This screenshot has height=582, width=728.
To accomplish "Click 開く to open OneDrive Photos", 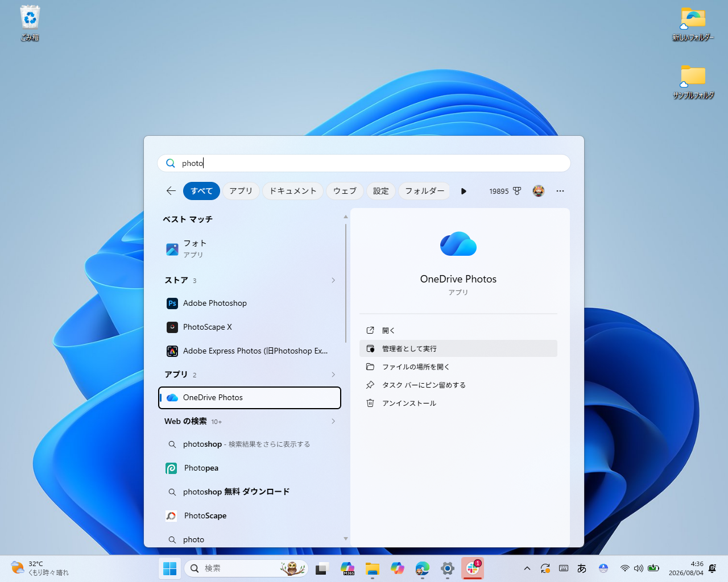I will pos(458,330).
